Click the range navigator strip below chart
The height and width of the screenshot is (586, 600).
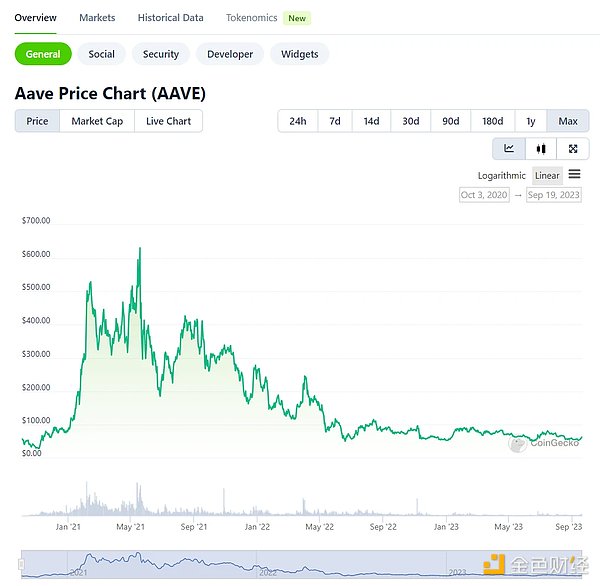point(300,564)
